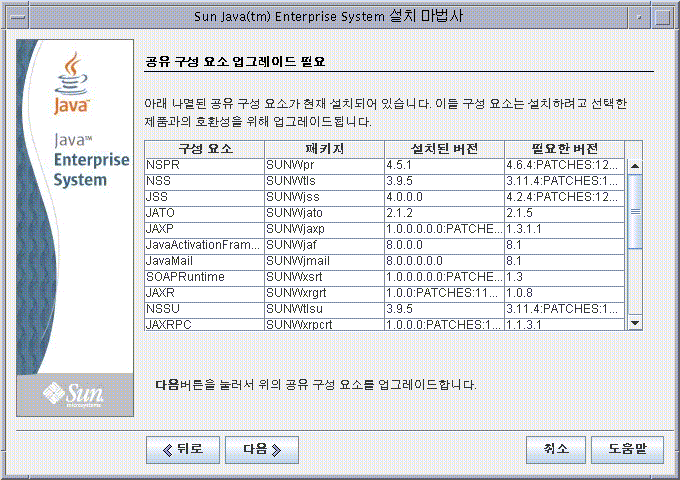This screenshot has height=480, width=680.
Task: Select the NSPR row cell
Action: tap(205, 165)
